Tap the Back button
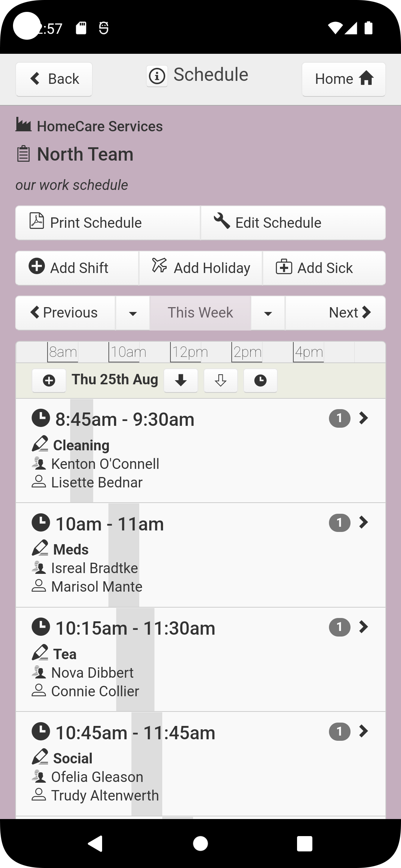The image size is (401, 868). (x=54, y=79)
